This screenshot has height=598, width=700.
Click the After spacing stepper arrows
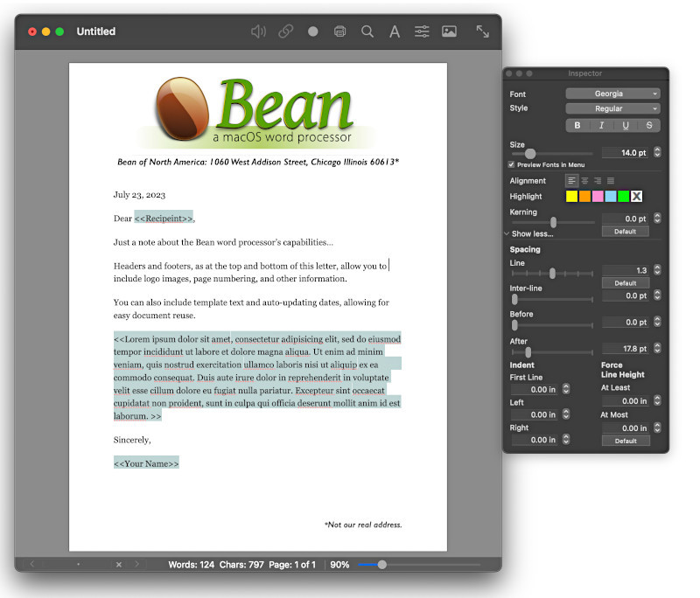point(657,348)
